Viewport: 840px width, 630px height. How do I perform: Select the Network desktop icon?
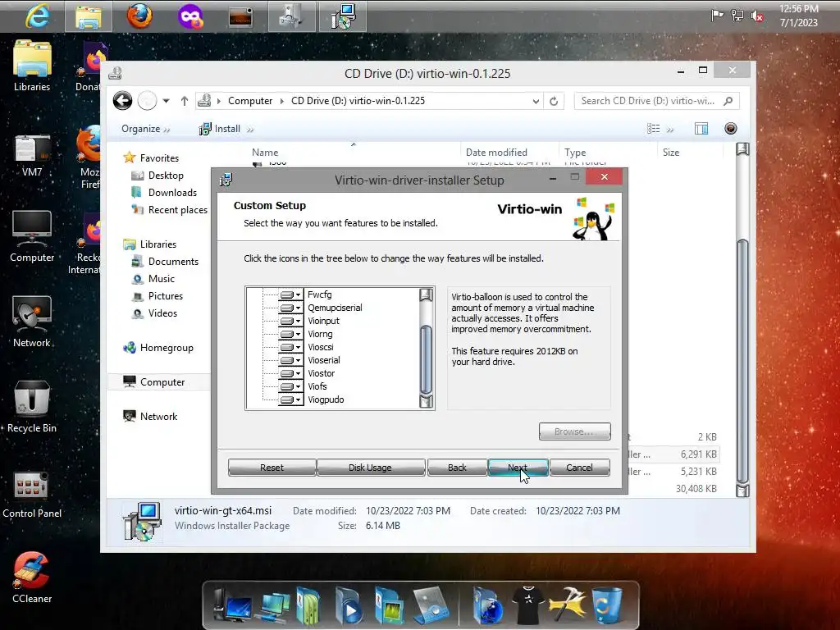click(32, 322)
